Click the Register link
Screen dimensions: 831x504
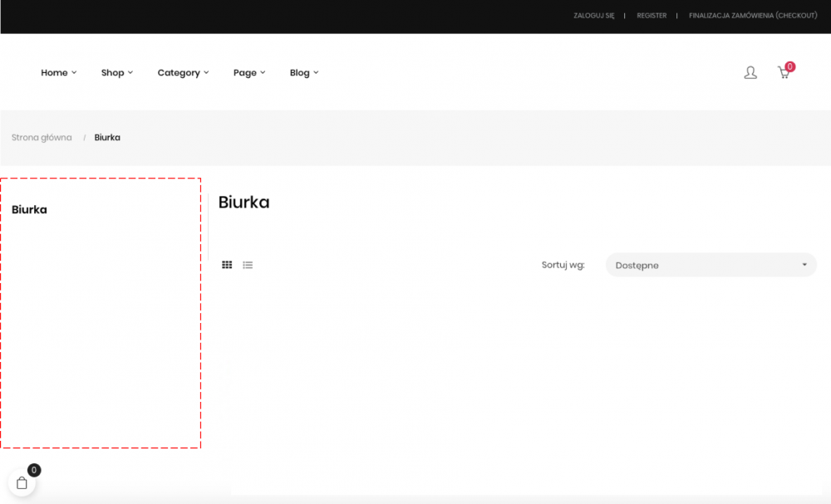point(652,16)
